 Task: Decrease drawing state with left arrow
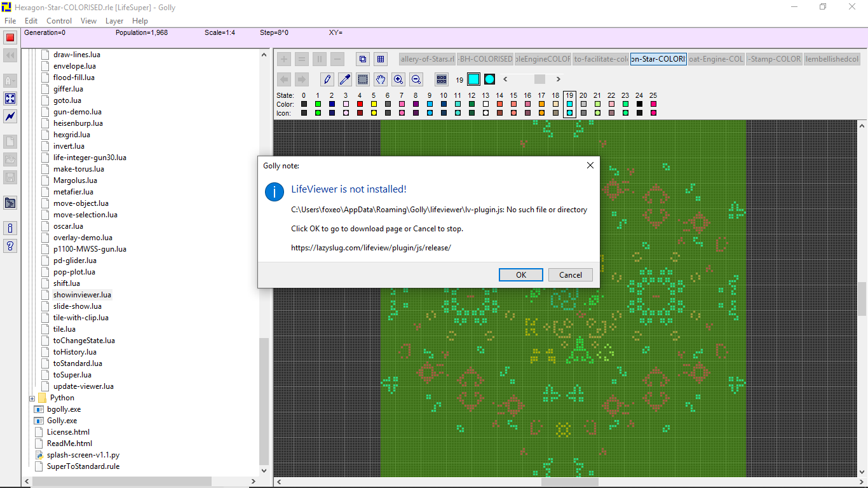[x=505, y=79]
